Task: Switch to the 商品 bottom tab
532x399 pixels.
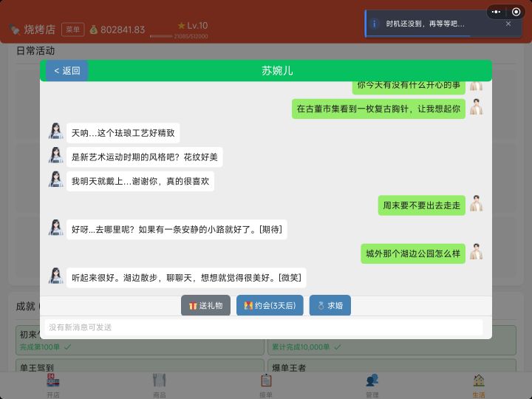Action: [x=159, y=386]
